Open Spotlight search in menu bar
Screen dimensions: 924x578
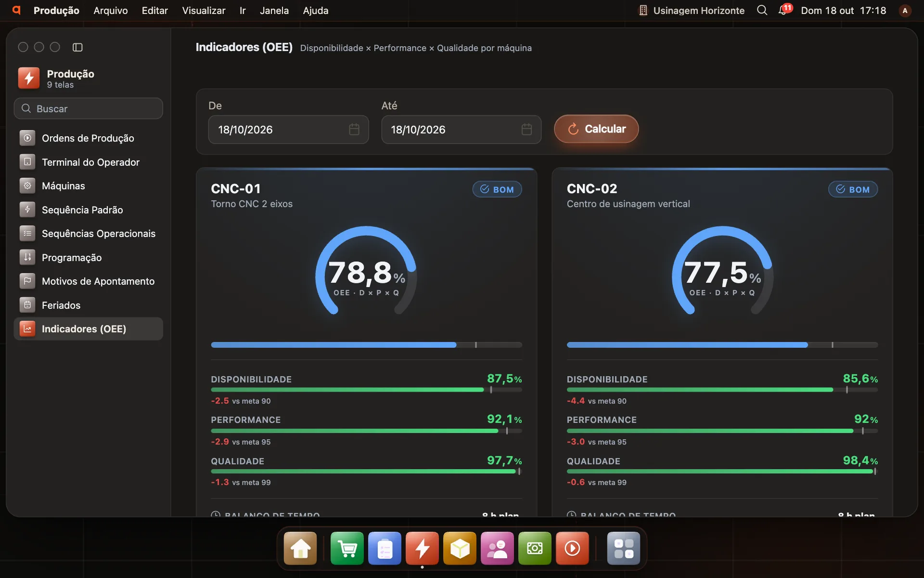tap(762, 10)
